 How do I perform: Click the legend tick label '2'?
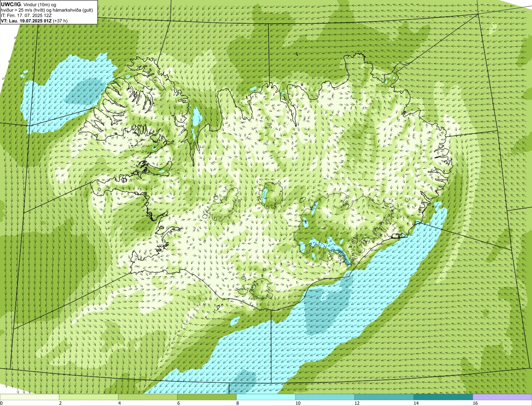tap(60, 403)
